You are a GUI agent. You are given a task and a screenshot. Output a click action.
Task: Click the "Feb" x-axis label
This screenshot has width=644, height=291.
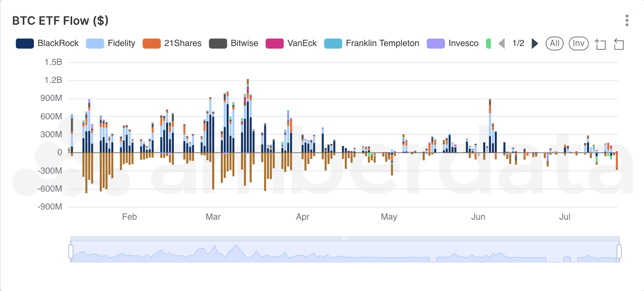pyautogui.click(x=129, y=217)
